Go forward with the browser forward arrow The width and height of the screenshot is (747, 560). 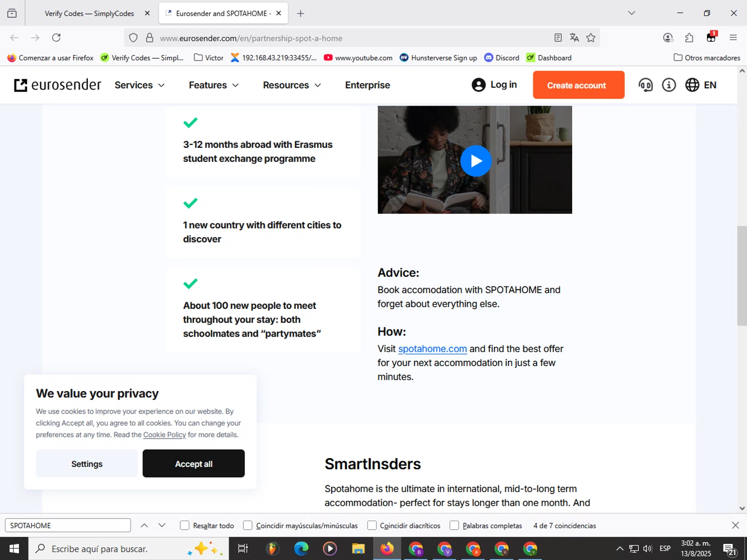click(x=35, y=38)
